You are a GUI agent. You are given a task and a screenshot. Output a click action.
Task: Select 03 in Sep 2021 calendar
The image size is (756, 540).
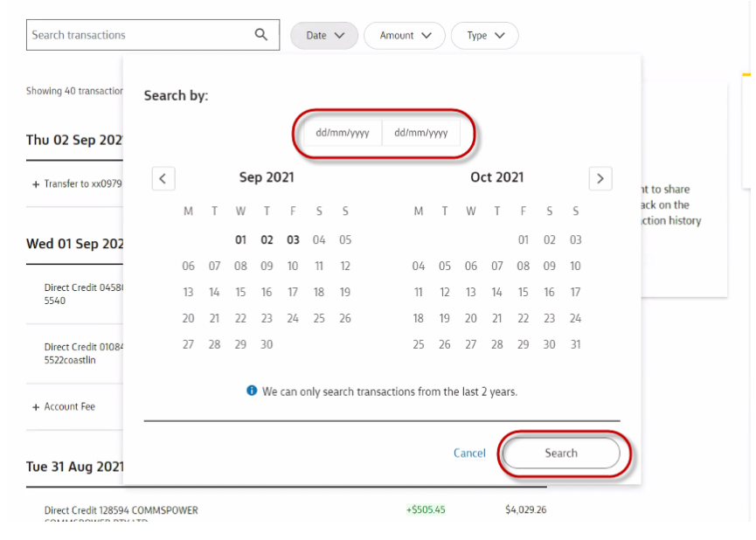pyautogui.click(x=293, y=240)
